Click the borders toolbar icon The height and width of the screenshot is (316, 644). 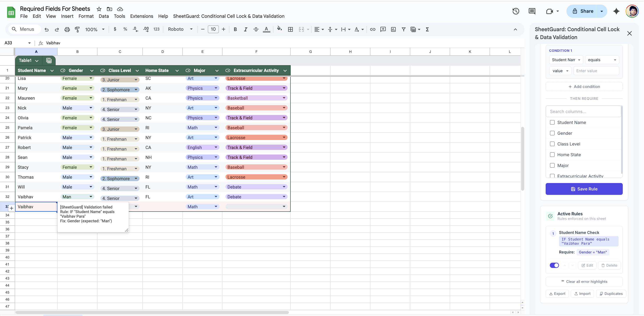coord(290,29)
